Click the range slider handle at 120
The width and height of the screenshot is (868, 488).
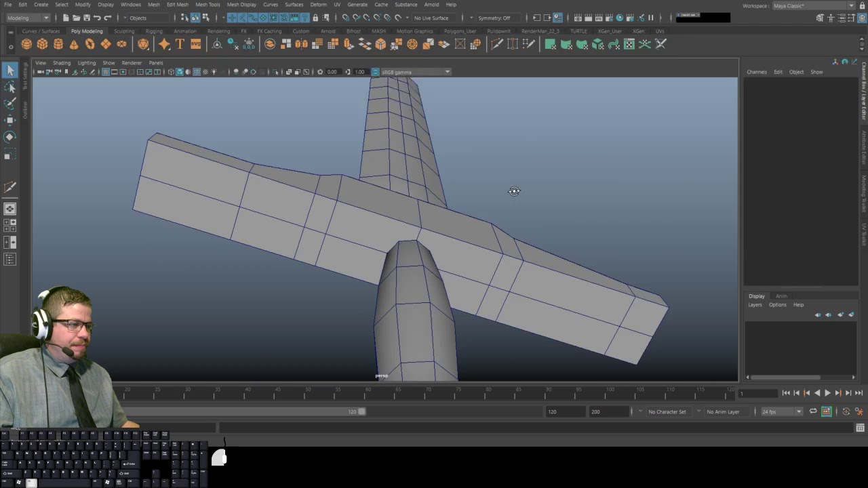point(362,411)
